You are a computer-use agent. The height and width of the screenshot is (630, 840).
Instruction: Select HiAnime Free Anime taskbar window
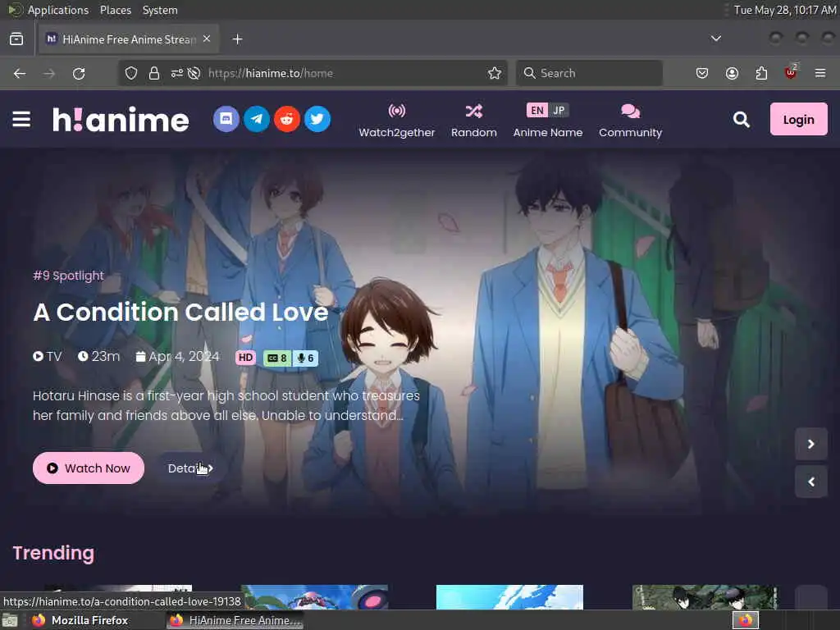tap(235, 620)
